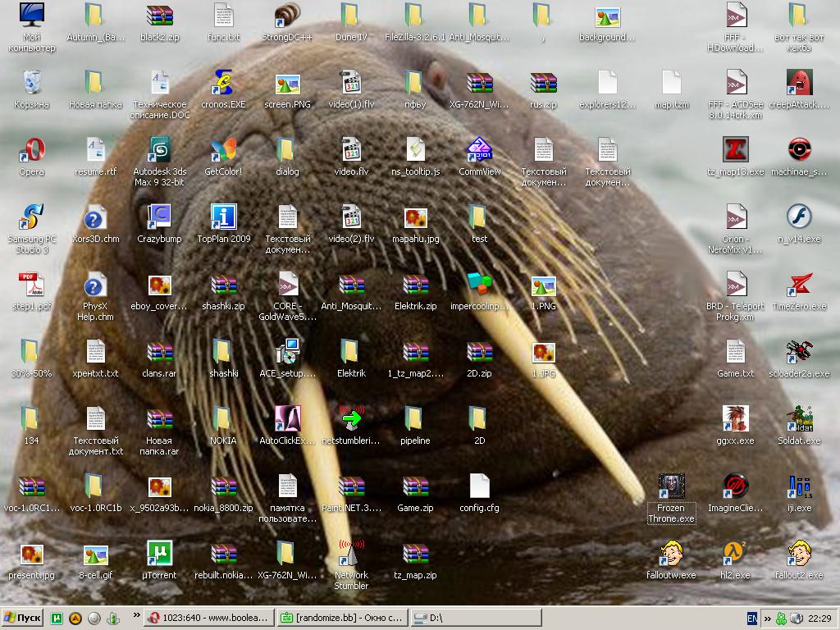This screenshot has height=630, width=840.
Task: Open the Recycle Bin (Корзина)
Action: (31, 84)
